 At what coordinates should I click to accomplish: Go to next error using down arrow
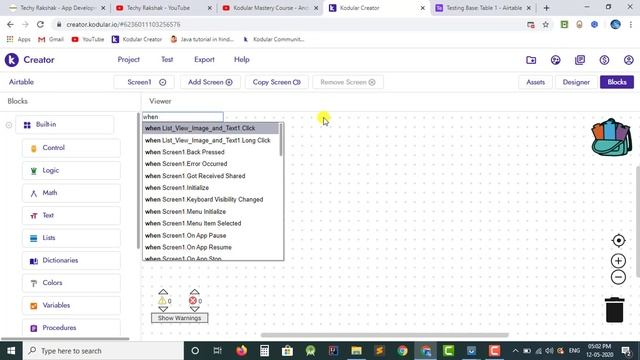(x=194, y=309)
